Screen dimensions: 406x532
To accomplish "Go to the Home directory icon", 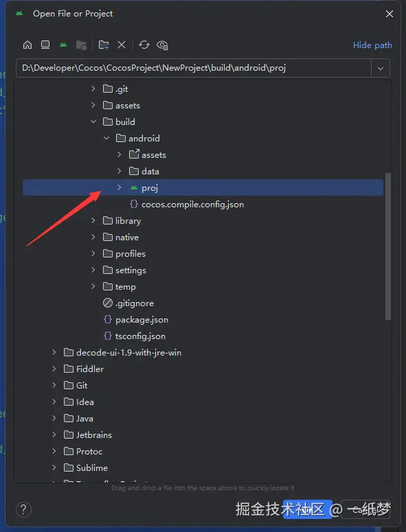I will [x=27, y=45].
